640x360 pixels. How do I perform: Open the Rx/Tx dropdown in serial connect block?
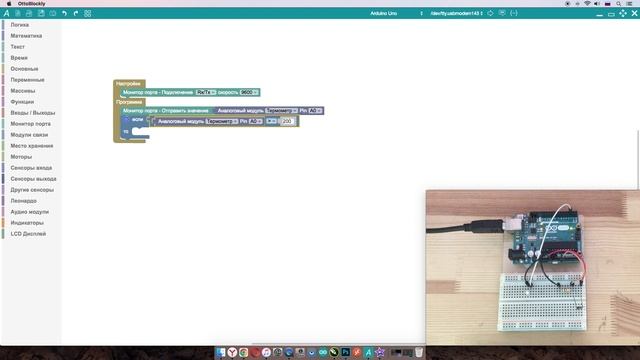tap(205, 93)
